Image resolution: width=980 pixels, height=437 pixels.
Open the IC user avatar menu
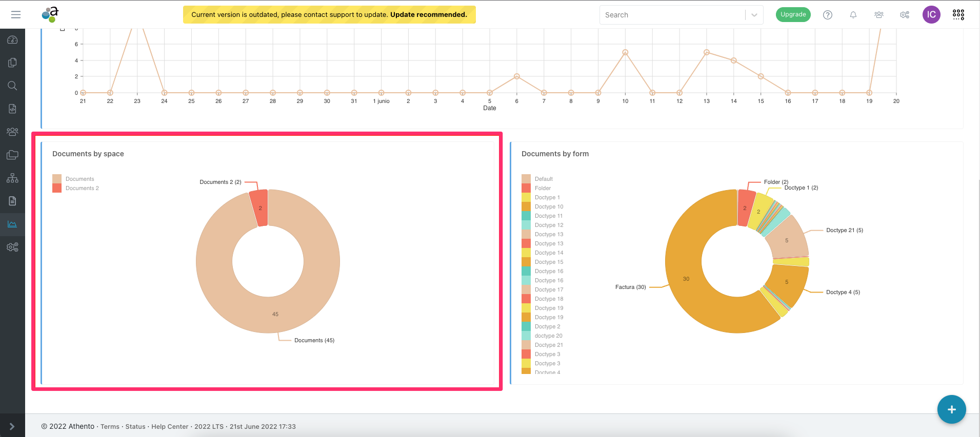coord(931,15)
